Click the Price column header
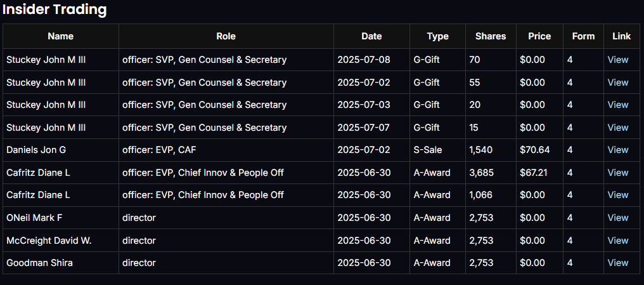This screenshot has height=285, width=644. coord(539,36)
